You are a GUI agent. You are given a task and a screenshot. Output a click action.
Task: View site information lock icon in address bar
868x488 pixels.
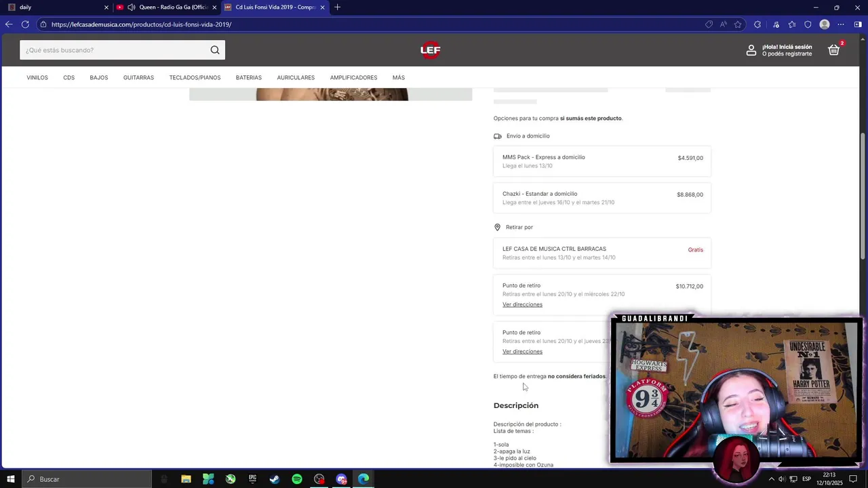pyautogui.click(x=43, y=24)
